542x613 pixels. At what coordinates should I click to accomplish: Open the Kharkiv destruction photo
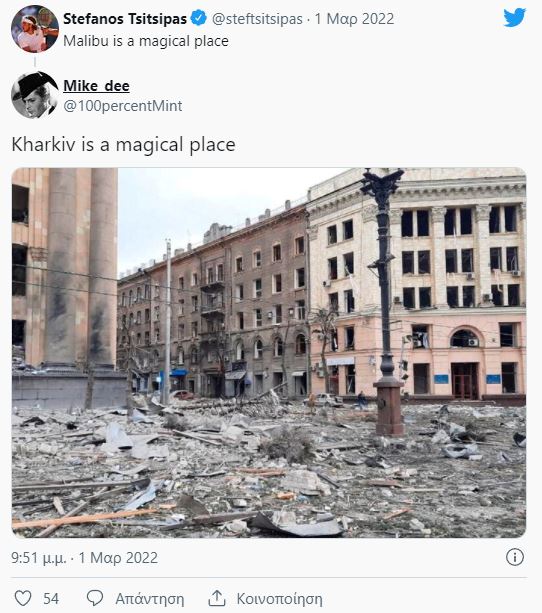tap(269, 353)
